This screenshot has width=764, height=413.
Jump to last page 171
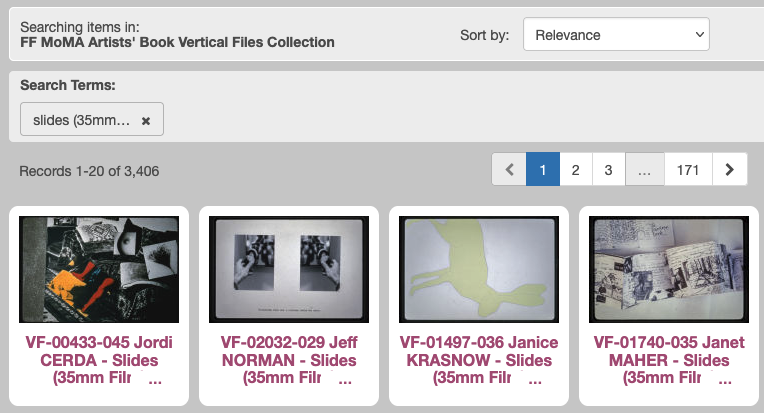point(687,170)
